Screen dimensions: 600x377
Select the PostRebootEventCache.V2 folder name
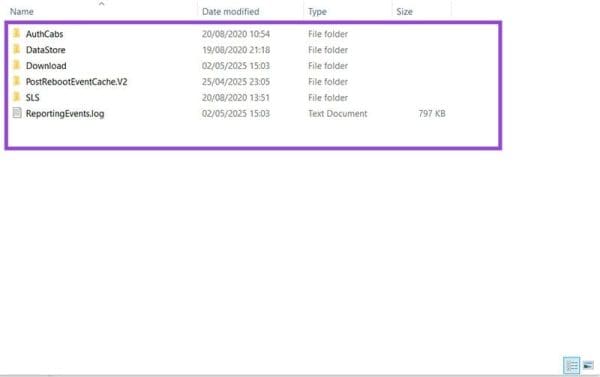tap(77, 82)
